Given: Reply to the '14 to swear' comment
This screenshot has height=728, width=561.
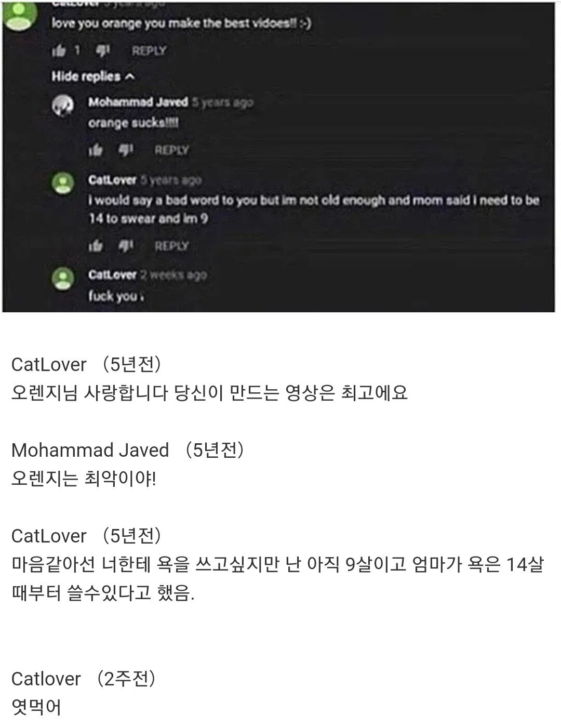Looking at the screenshot, I should pos(171,246).
